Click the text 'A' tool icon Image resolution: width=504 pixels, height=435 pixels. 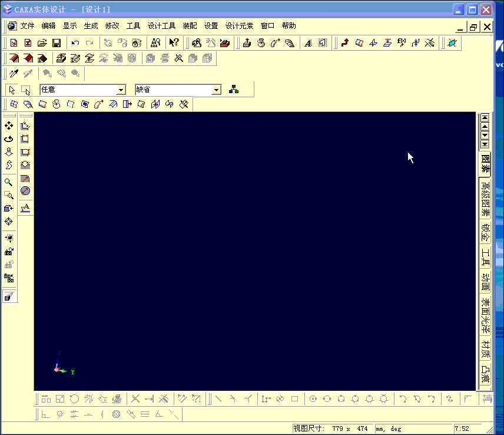pos(308,43)
